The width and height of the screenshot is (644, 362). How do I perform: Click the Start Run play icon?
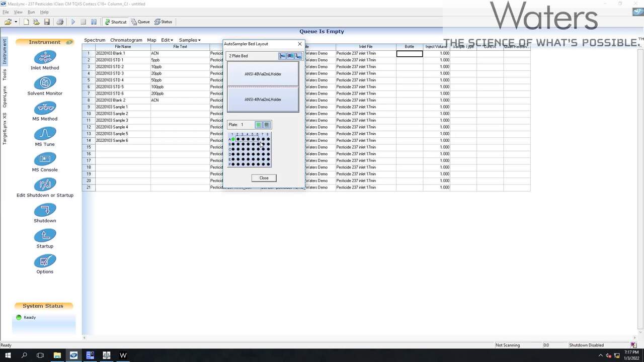(73, 22)
